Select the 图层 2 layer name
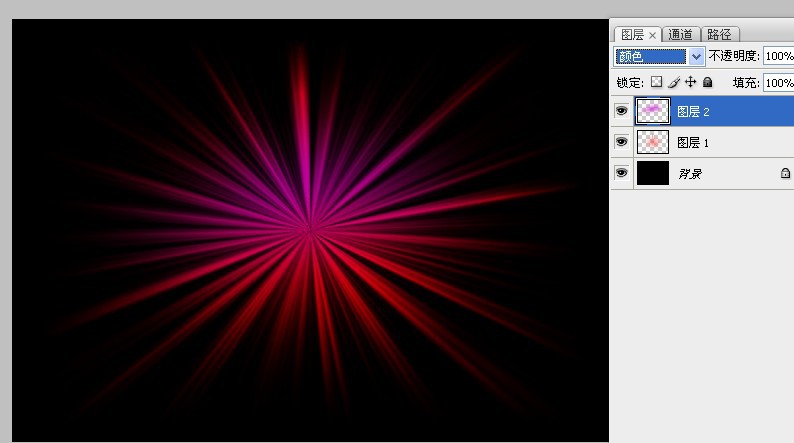This screenshot has width=794, height=443. click(693, 112)
